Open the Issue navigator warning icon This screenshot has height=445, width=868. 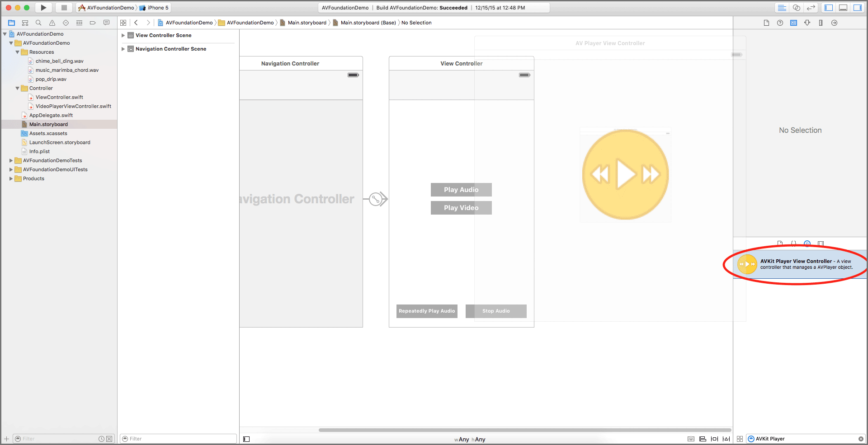(x=52, y=23)
